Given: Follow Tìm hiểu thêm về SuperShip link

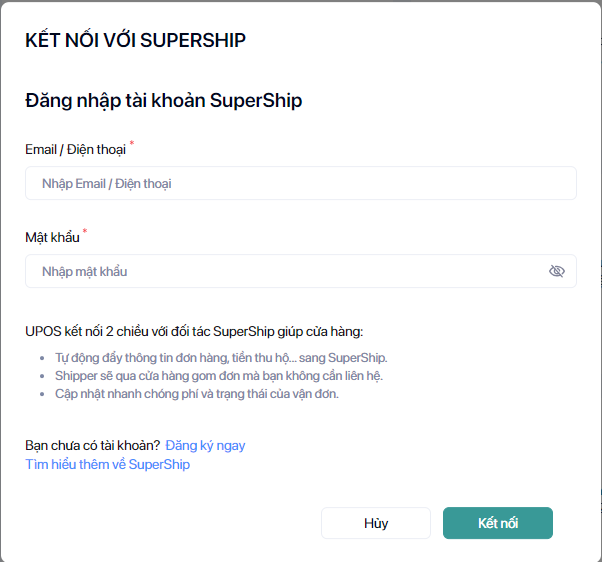Looking at the screenshot, I should pos(107,465).
